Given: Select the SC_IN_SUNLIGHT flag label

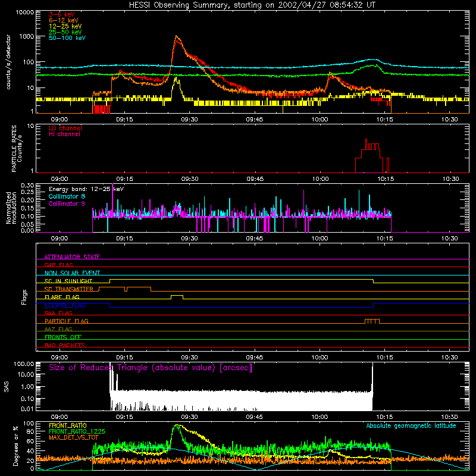Looking at the screenshot, I should click(68, 281).
